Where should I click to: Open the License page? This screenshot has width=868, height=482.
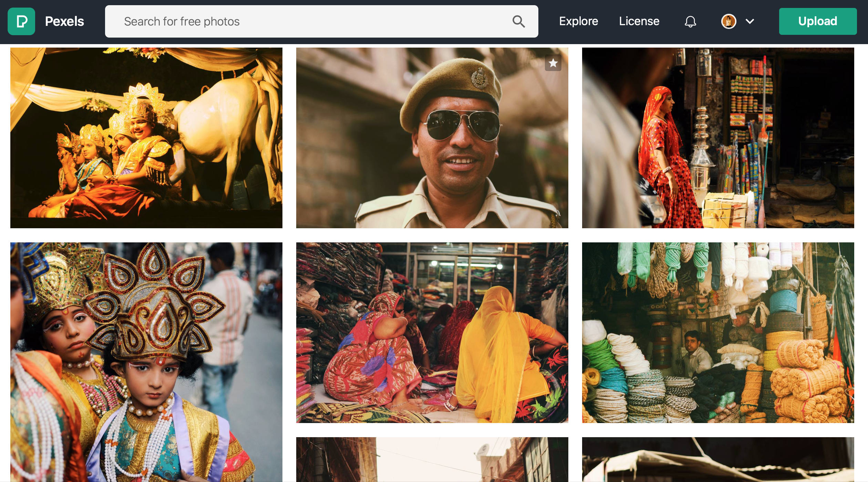(x=639, y=21)
